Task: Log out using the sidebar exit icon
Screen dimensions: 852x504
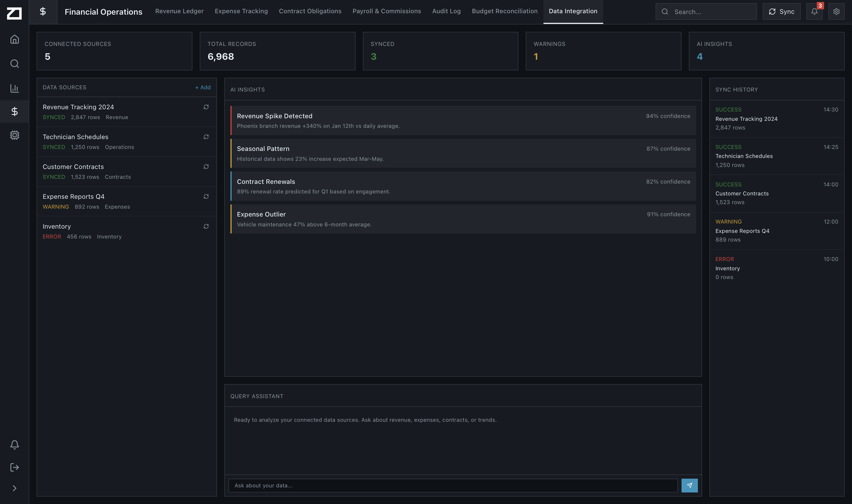Action: coord(15,467)
